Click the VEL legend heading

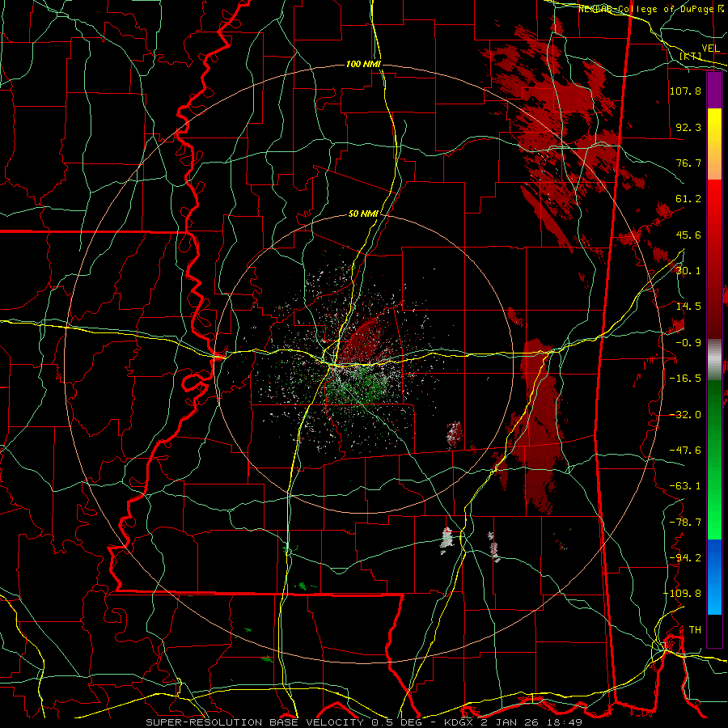coord(711,49)
